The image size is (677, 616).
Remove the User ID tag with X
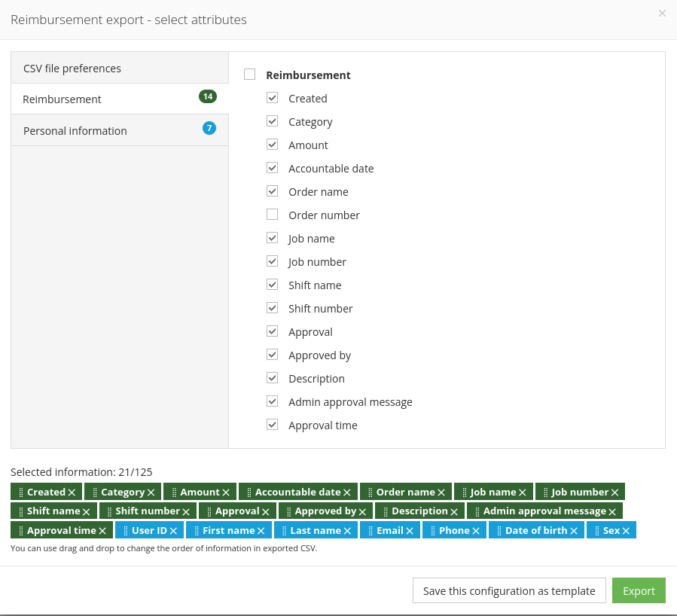[173, 531]
